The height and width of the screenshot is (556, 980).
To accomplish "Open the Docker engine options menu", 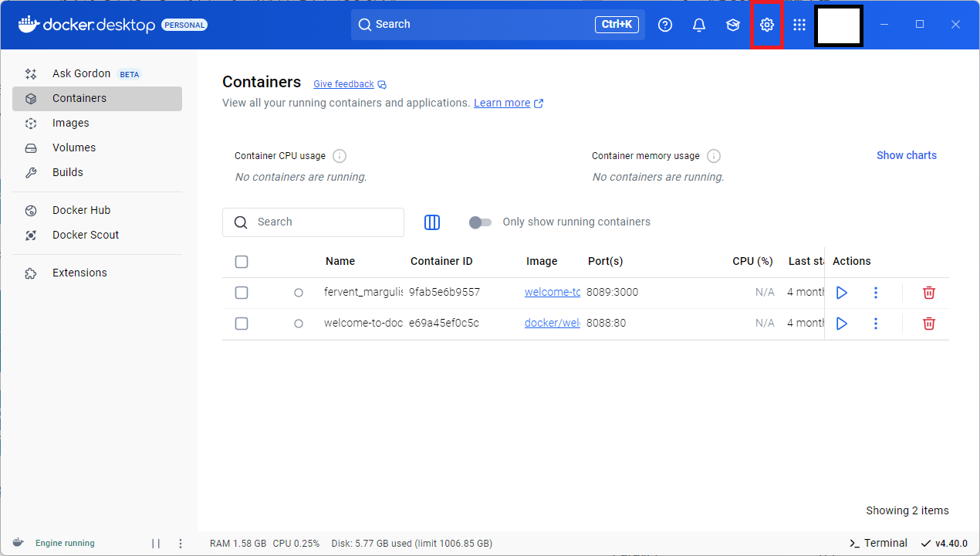I will coord(180,543).
